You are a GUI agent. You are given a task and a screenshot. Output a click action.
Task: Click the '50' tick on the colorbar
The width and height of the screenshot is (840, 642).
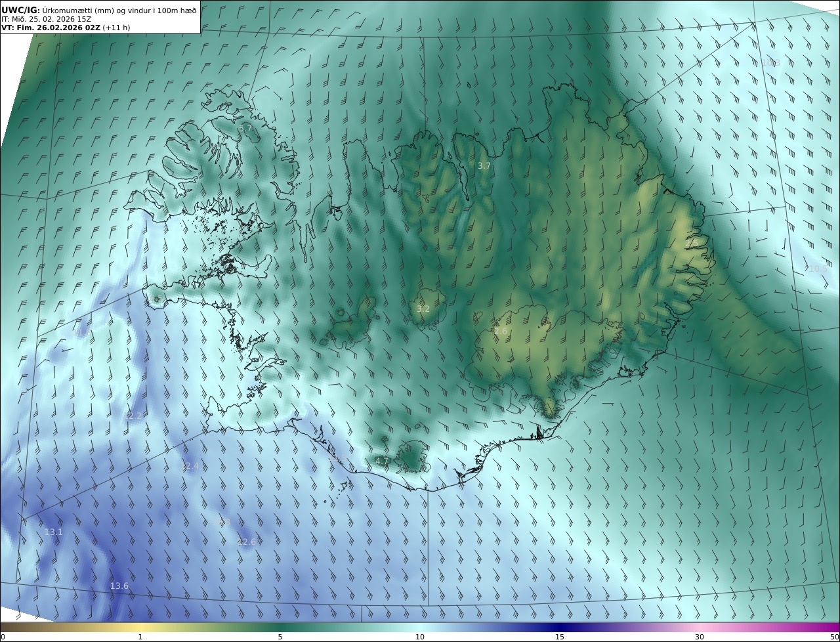[x=834, y=637]
